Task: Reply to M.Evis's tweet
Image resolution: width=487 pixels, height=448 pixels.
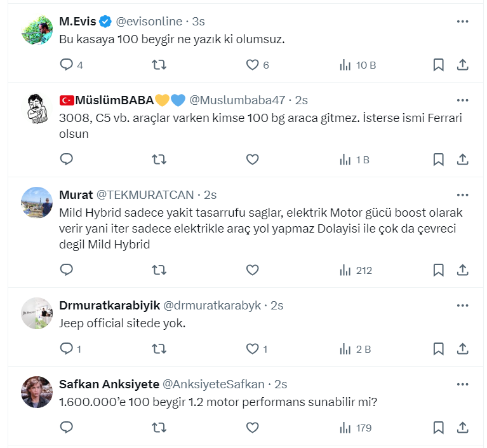Action: tap(67, 64)
